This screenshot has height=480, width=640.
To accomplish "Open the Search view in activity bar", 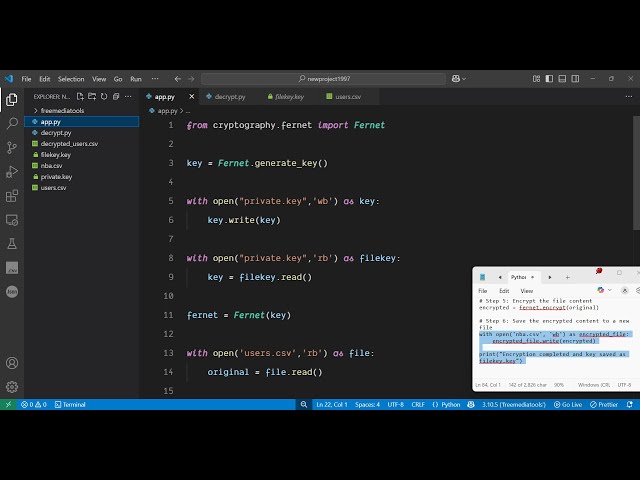I will pos(12,123).
